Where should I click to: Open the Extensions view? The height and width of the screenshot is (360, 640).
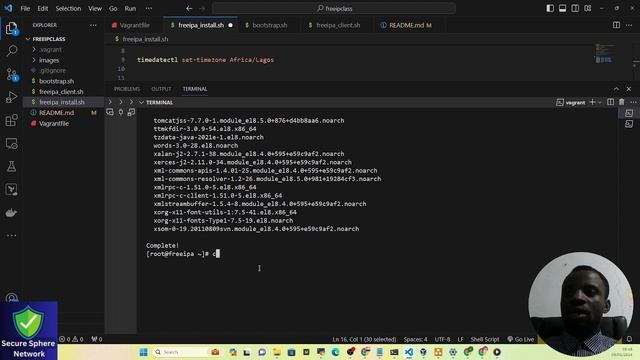(11, 120)
